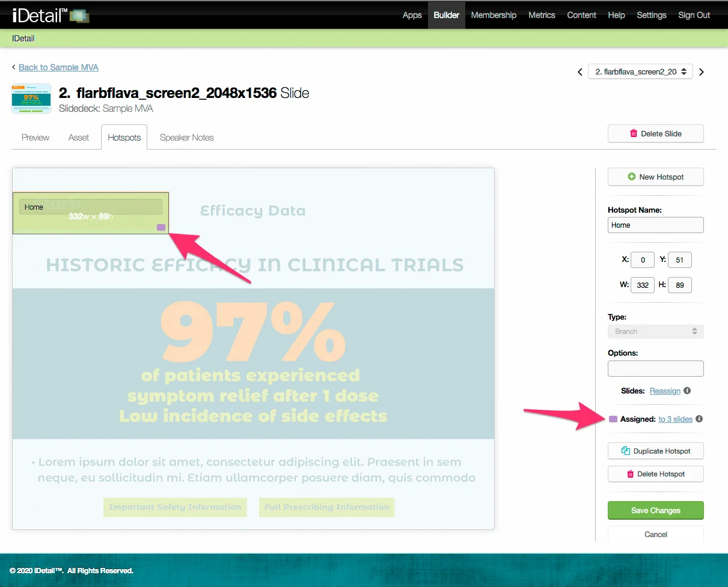The width and height of the screenshot is (728, 587).
Task: Click the W width field
Action: (x=643, y=285)
